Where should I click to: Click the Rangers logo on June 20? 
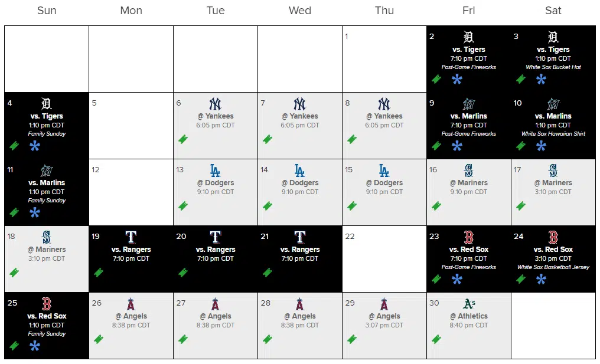(x=216, y=237)
